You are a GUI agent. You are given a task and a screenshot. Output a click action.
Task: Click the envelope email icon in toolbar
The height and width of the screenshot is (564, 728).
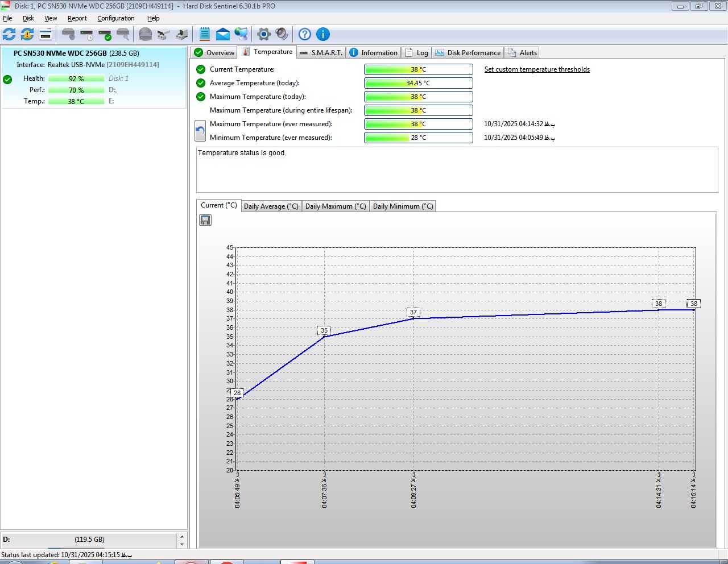[223, 34]
